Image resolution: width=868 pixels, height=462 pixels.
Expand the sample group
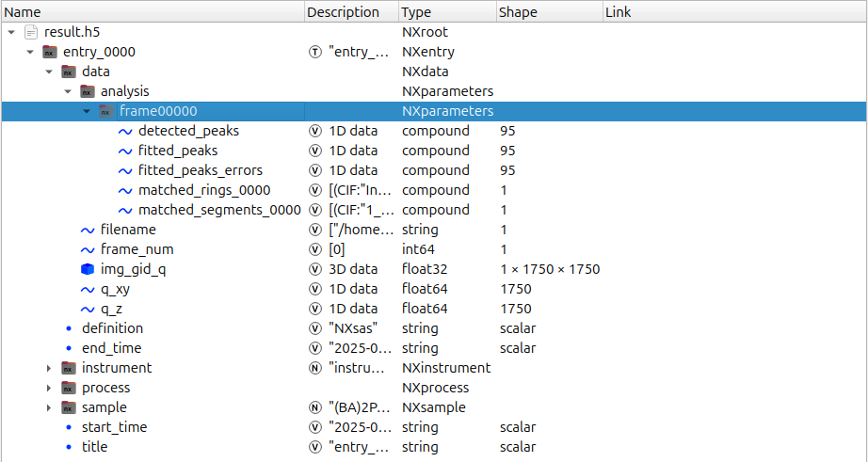click(x=49, y=407)
